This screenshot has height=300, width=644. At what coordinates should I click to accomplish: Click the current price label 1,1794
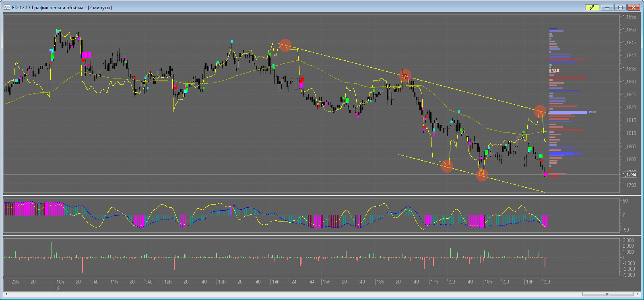tap(630, 174)
